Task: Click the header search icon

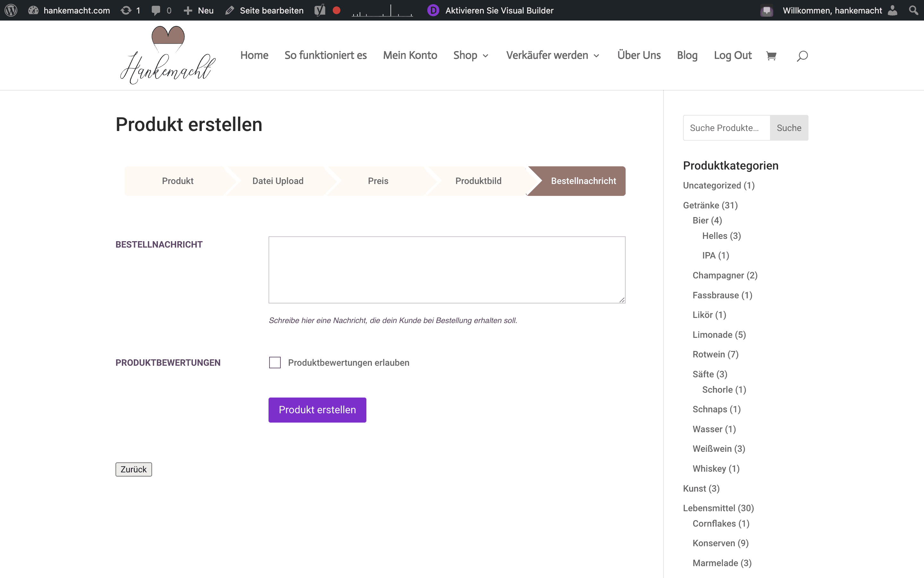Action: click(802, 56)
